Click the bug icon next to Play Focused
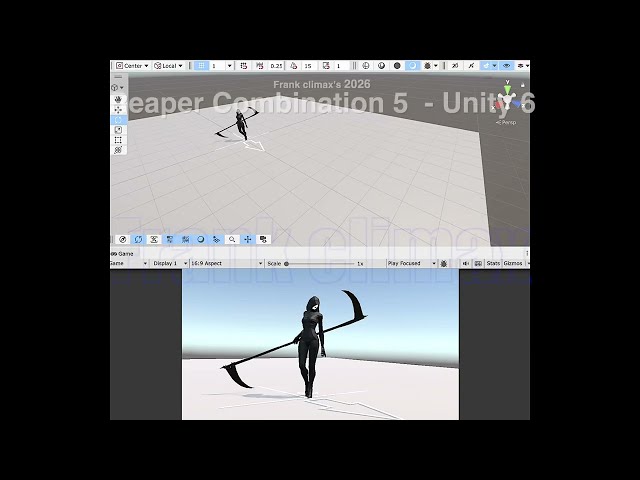Screen dimensions: 640x480 (x=444, y=264)
